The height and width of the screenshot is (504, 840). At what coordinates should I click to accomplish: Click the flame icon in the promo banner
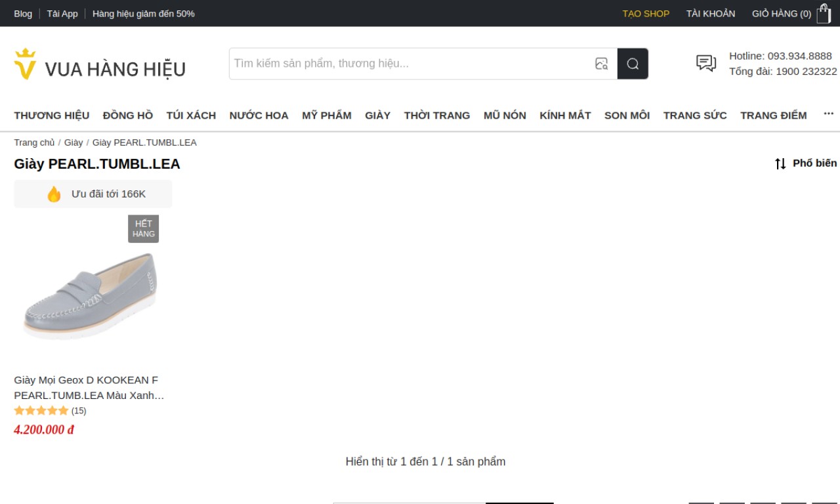pos(54,194)
